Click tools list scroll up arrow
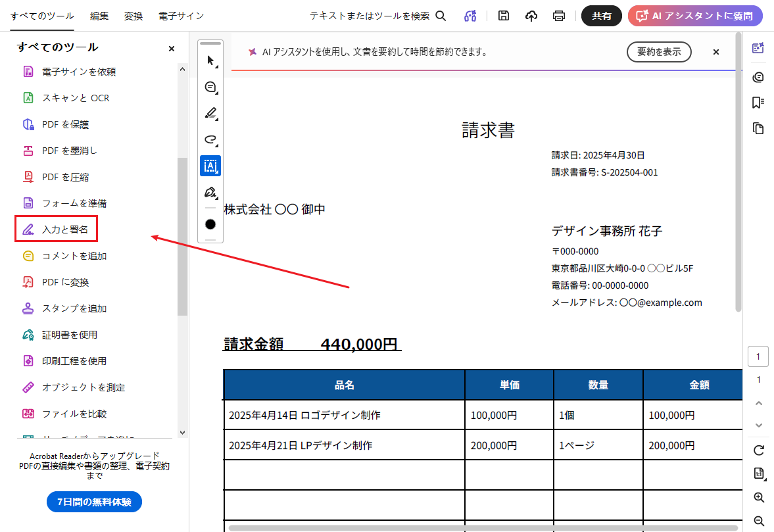The width and height of the screenshot is (774, 532). pos(182,69)
